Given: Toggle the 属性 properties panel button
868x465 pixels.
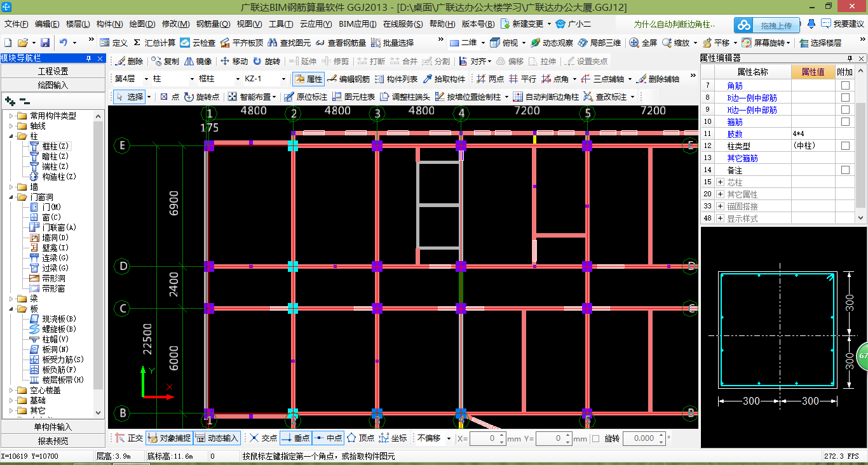Looking at the screenshot, I should 308,79.
